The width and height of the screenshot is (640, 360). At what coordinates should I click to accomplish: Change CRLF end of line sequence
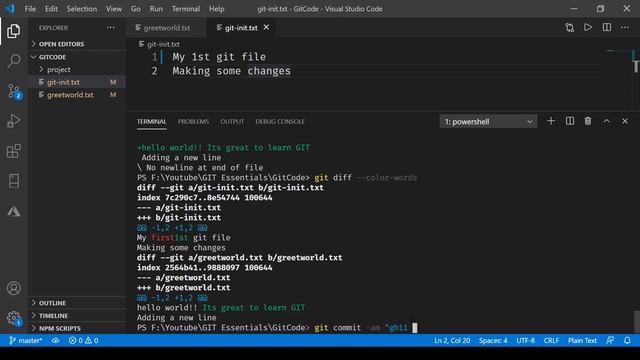[551, 340]
